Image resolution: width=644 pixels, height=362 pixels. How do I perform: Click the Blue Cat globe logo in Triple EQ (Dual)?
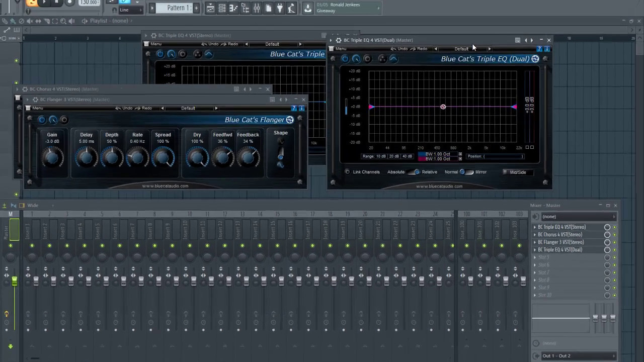tap(535, 59)
